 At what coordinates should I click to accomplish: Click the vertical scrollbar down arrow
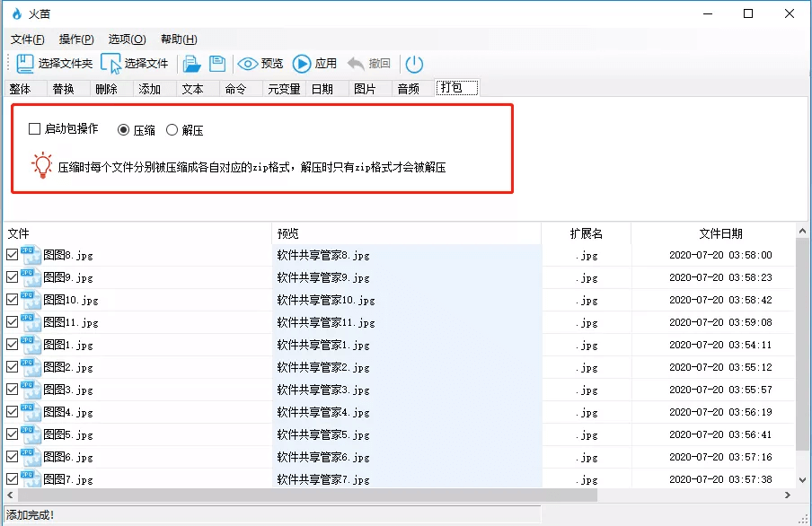(802, 480)
